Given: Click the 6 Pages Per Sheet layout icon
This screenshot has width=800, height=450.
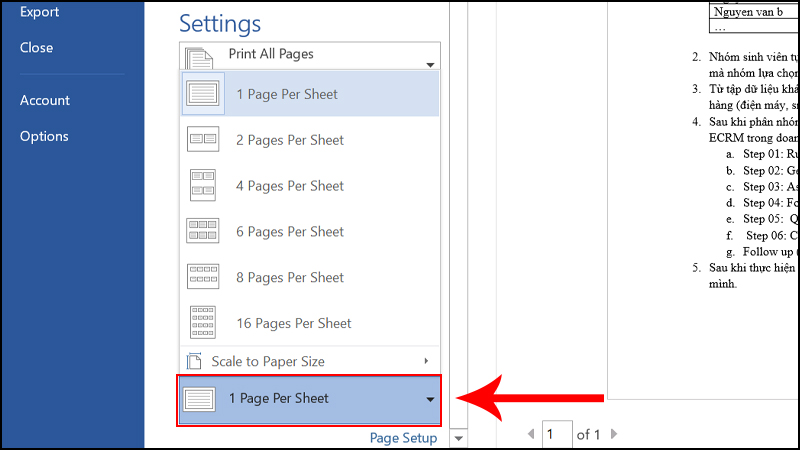Looking at the screenshot, I should coord(202,232).
